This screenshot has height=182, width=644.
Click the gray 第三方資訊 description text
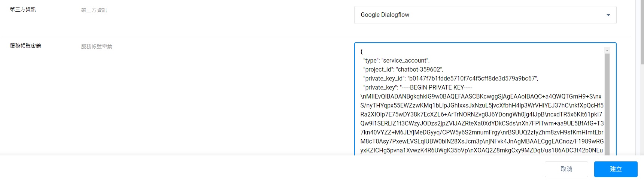pos(94,10)
